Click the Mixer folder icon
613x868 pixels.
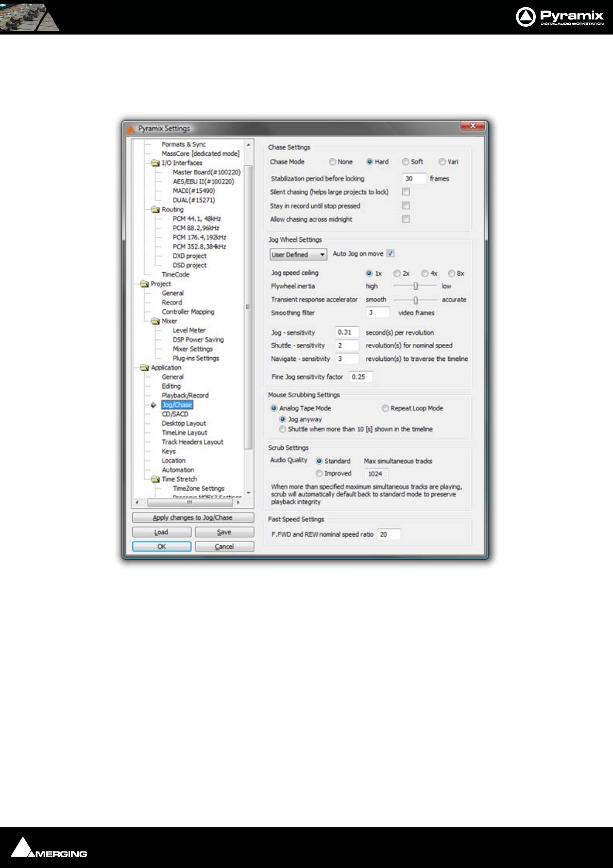coord(155,321)
